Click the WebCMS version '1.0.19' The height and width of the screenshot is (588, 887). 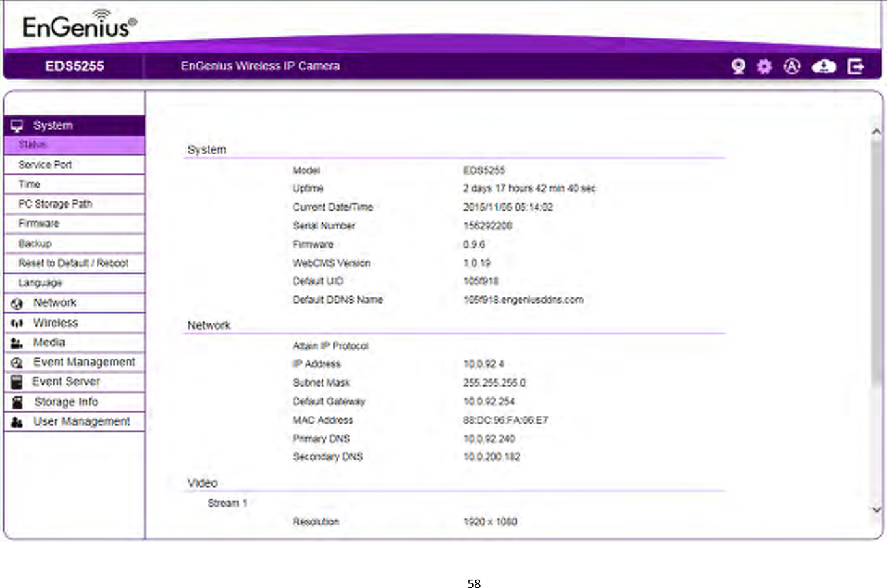pos(477,263)
